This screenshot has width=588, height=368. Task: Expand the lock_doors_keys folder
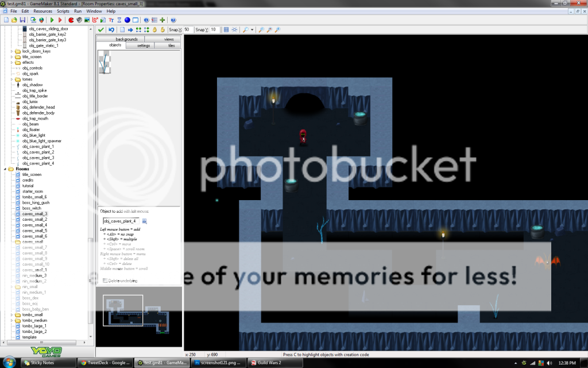point(12,51)
